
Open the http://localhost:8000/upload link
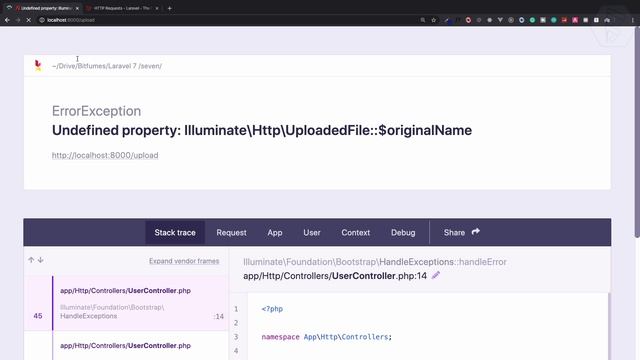pos(105,156)
